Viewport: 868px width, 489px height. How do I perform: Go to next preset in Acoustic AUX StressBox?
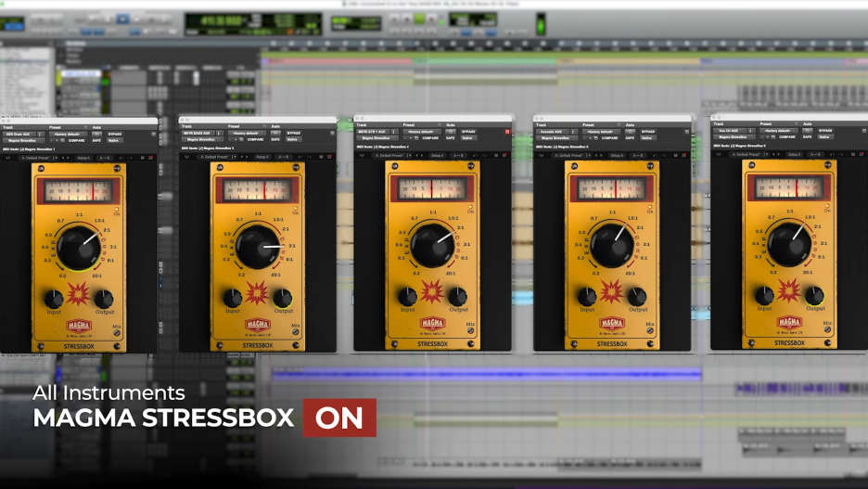[601, 156]
